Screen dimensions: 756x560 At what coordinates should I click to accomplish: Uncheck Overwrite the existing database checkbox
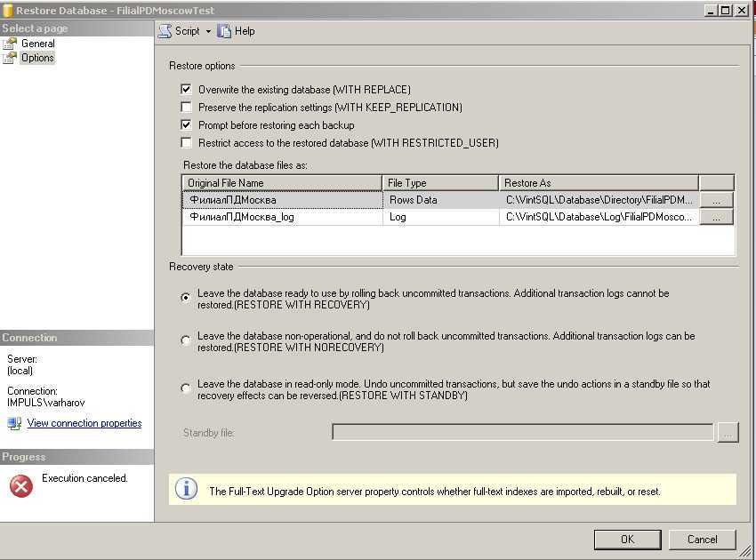(186, 90)
